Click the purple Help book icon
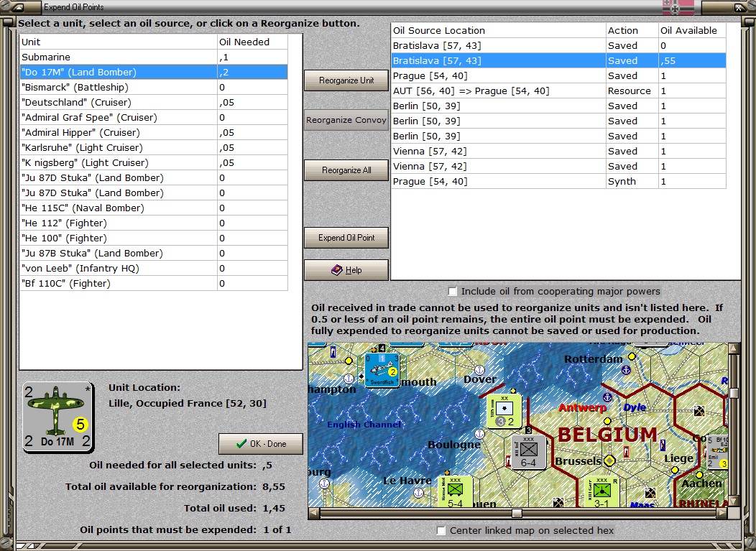The image size is (756, 551). [x=336, y=270]
